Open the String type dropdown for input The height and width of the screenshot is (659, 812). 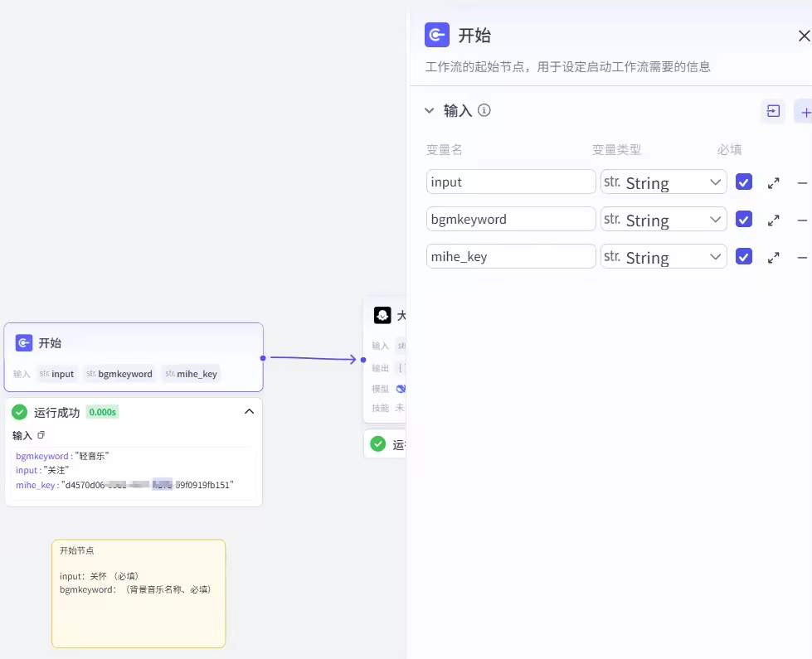(x=664, y=182)
